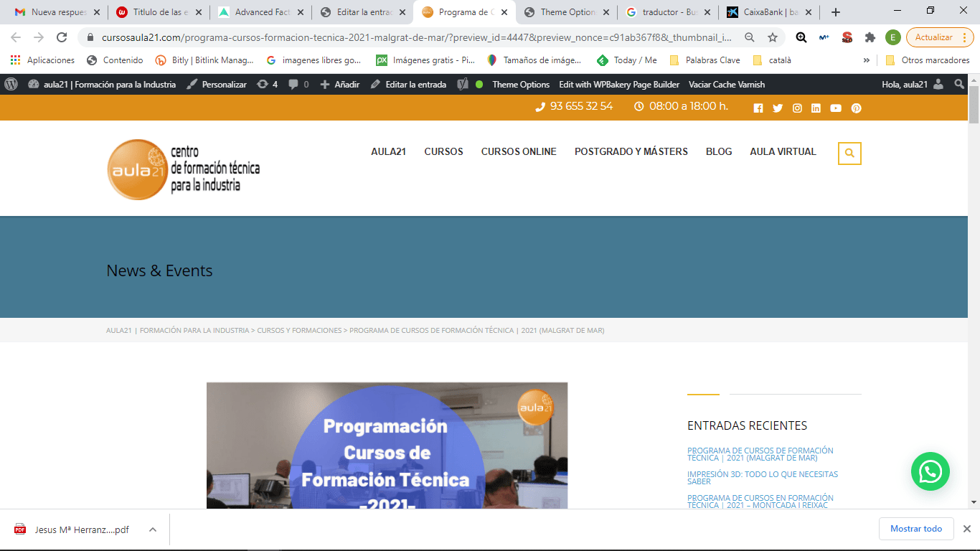Click the aula21 logo
Image resolution: width=980 pixels, height=551 pixels.
(x=184, y=169)
